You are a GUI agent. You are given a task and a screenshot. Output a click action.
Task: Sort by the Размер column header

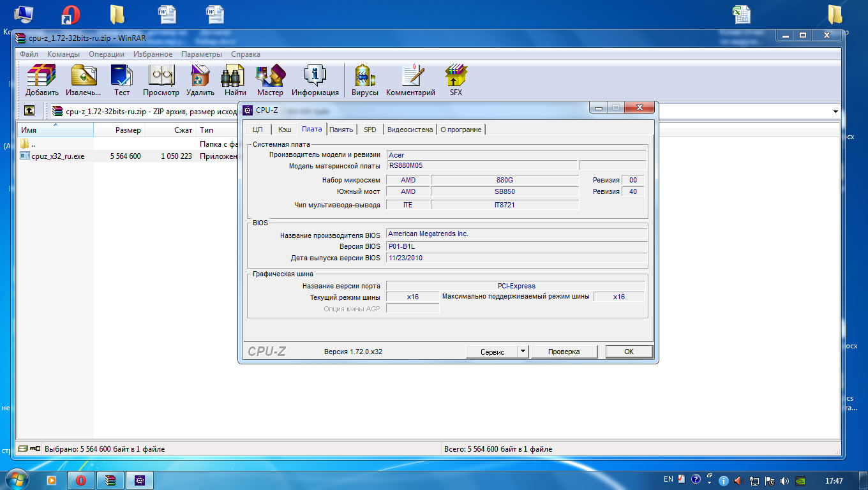pyautogui.click(x=119, y=130)
